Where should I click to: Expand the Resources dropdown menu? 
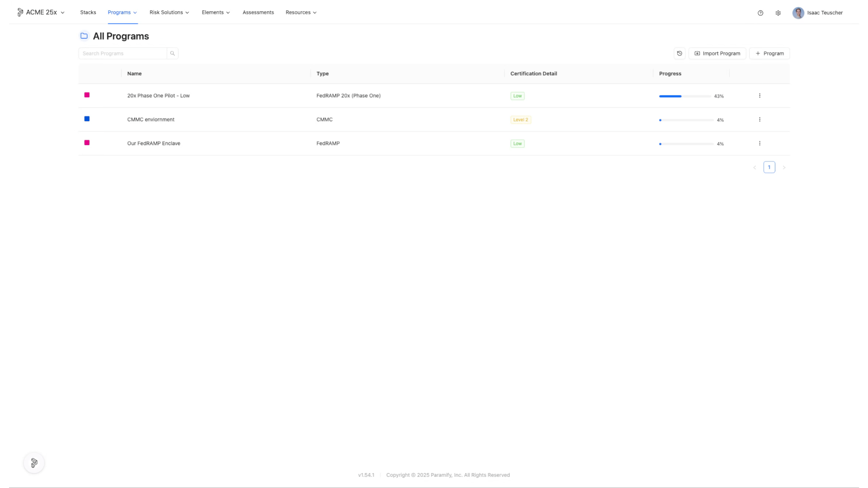[301, 13]
